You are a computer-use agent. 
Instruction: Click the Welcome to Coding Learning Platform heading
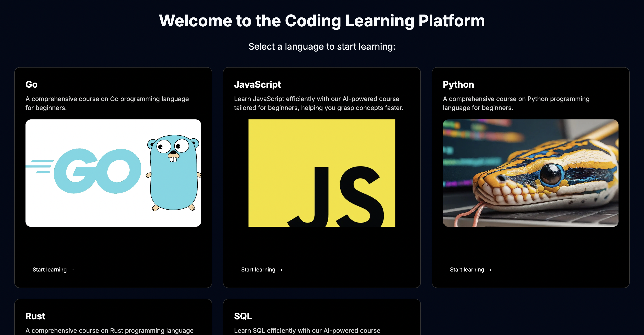point(322,21)
